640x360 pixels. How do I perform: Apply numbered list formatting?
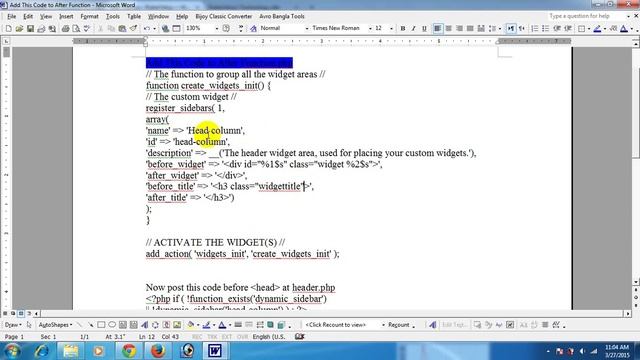click(x=534, y=29)
